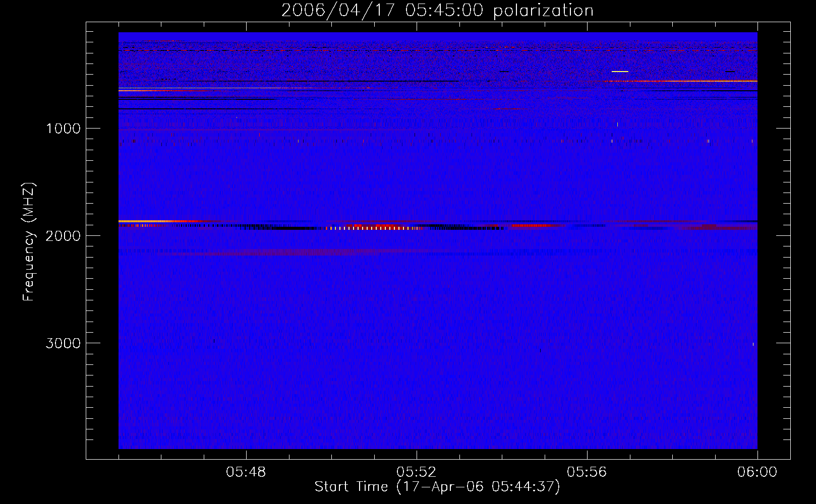Click the "2000" frequency tick label
Screen dimensions: 816x504
(63, 236)
